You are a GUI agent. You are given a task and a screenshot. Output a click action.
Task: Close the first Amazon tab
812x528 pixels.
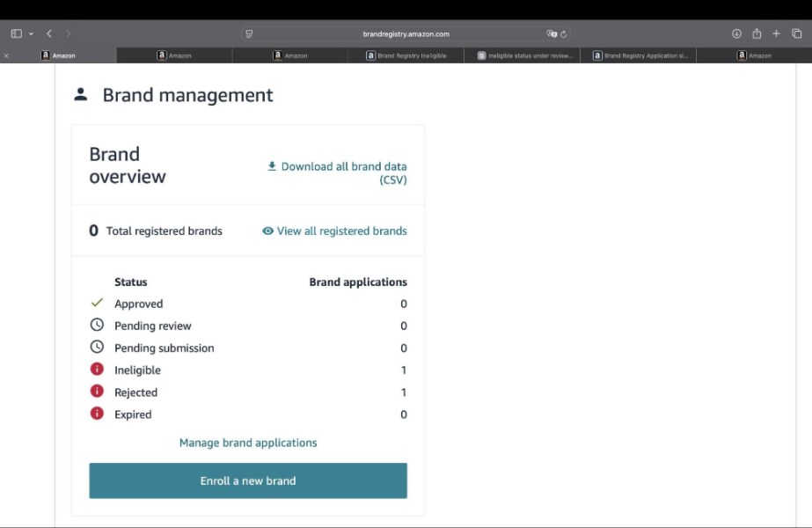[6, 55]
